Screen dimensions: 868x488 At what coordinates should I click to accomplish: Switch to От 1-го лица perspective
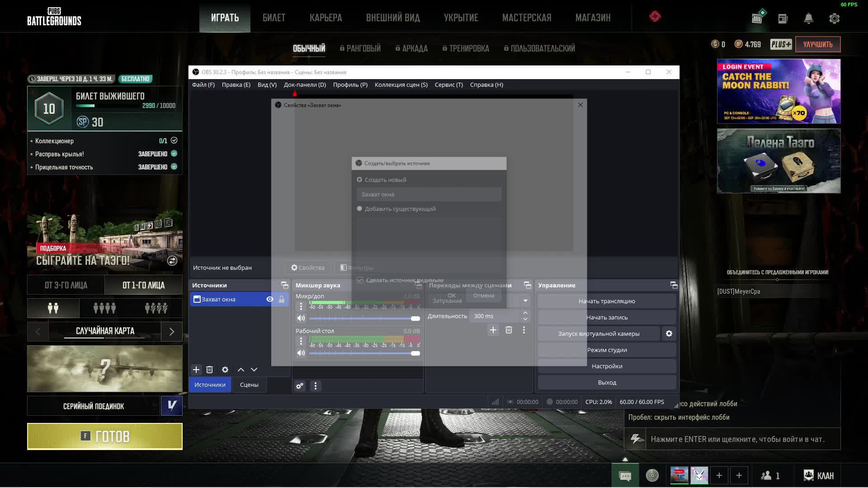pos(144,285)
